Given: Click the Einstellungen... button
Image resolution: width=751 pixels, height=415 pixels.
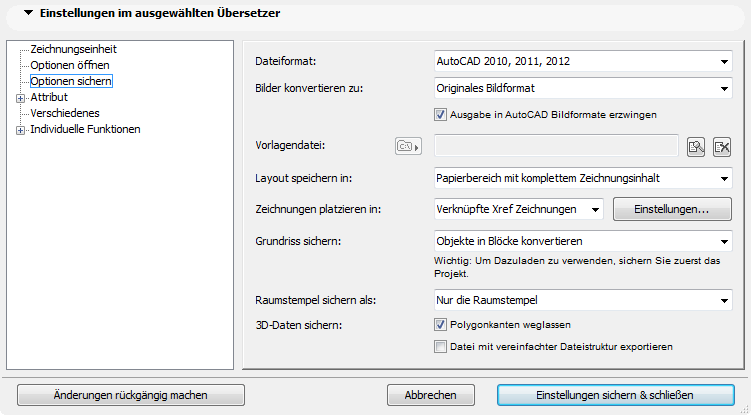Looking at the screenshot, I should (x=672, y=209).
